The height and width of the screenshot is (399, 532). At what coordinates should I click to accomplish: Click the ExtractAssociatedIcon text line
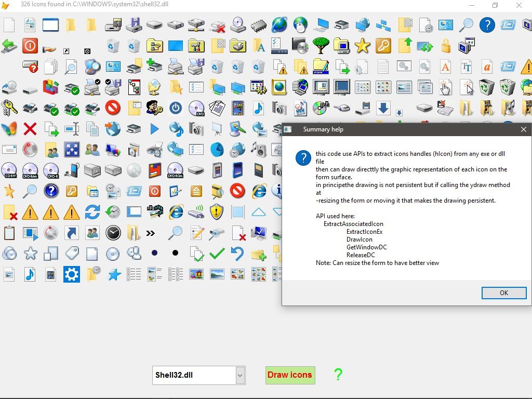[x=353, y=224]
